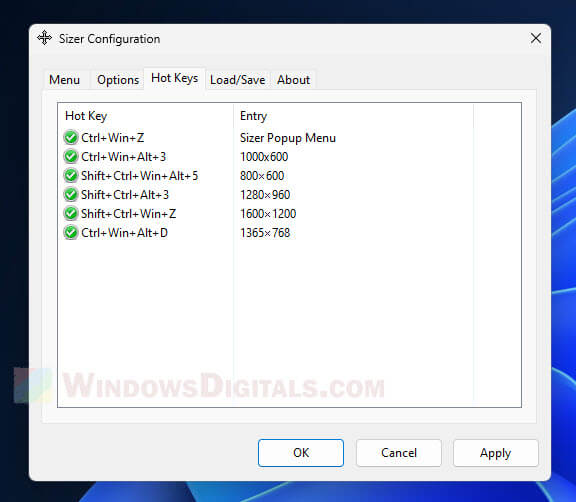Click green check icon beside Shift+Ctrl+Win+Z
576x502 pixels.
pyautogui.click(x=71, y=214)
